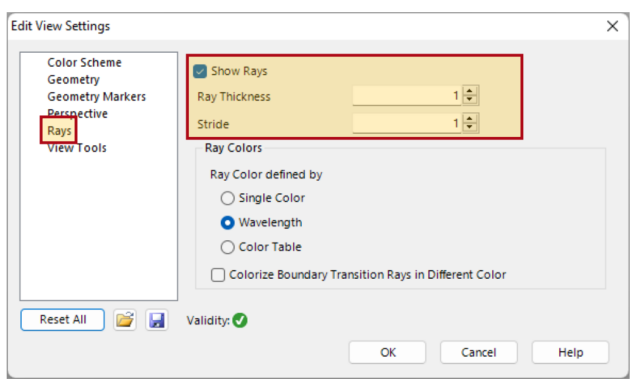Decrease Stride value with down arrow
The image size is (640, 385).
pyautogui.click(x=469, y=127)
